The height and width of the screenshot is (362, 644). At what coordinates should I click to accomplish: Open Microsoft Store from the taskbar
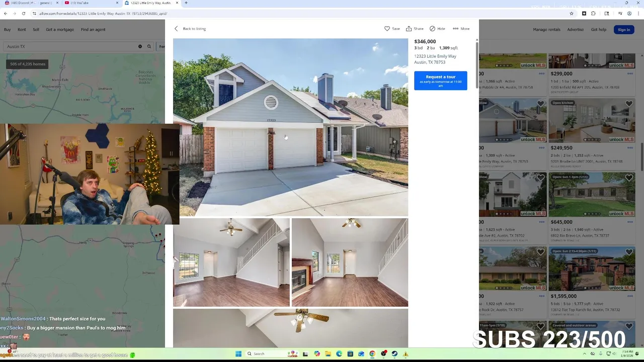point(350,354)
